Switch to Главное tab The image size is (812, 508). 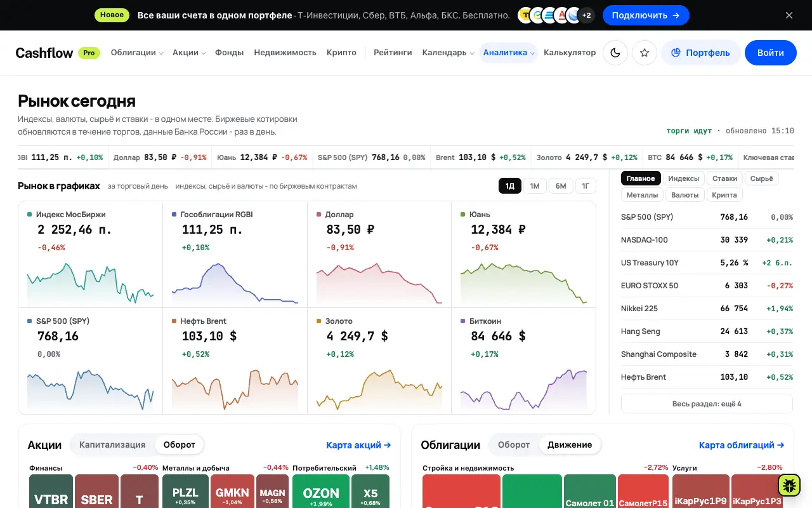(x=640, y=178)
